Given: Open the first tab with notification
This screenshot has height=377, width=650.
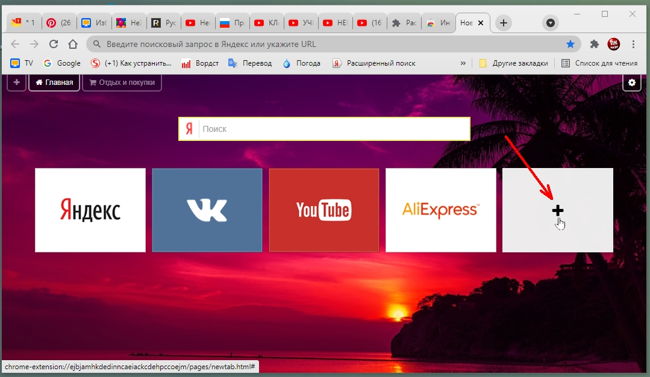Looking at the screenshot, I should pos(24,23).
